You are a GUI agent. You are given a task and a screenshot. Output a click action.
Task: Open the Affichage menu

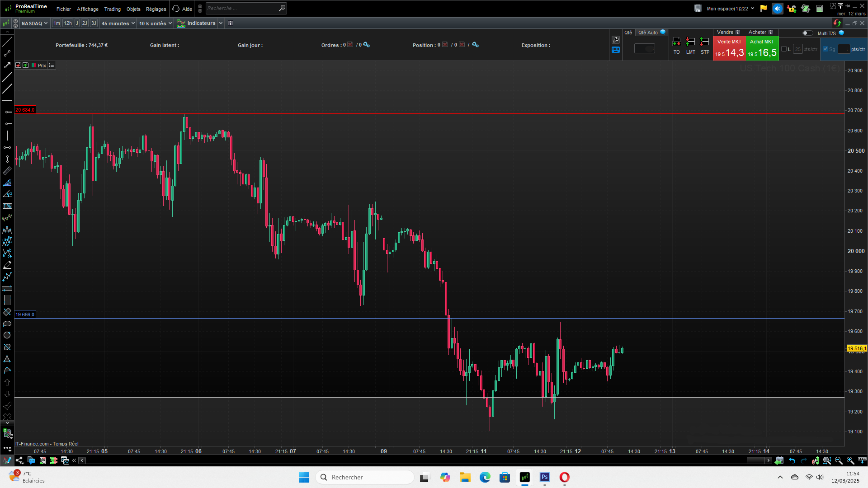87,9
